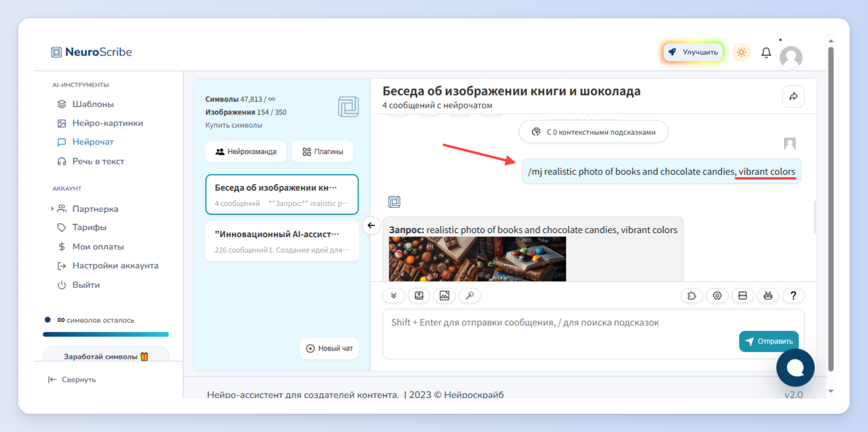Image resolution: width=868 pixels, height=432 pixels.
Task: Click the chat scrollbar thumb
Action: (814, 217)
